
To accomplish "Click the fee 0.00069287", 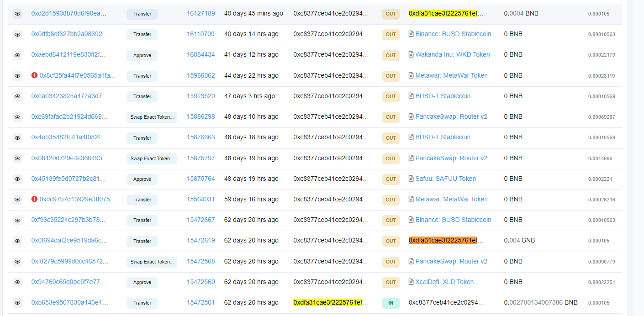I will pyautogui.click(x=602, y=117).
